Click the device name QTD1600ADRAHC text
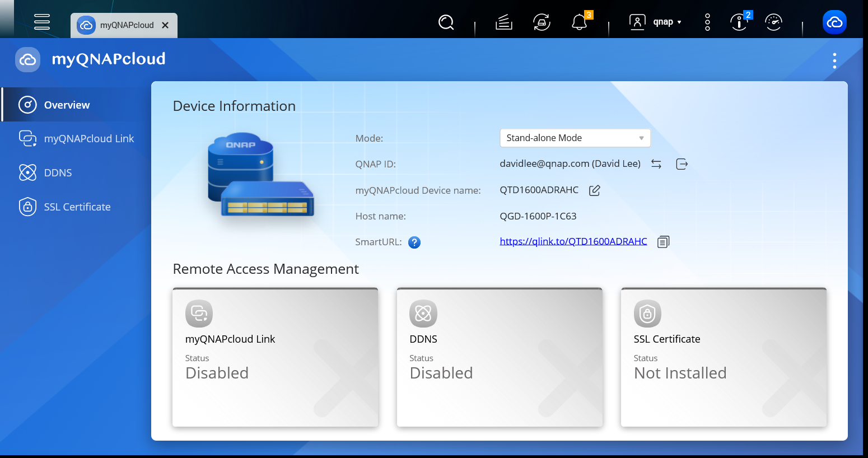The image size is (868, 458). 539,190
